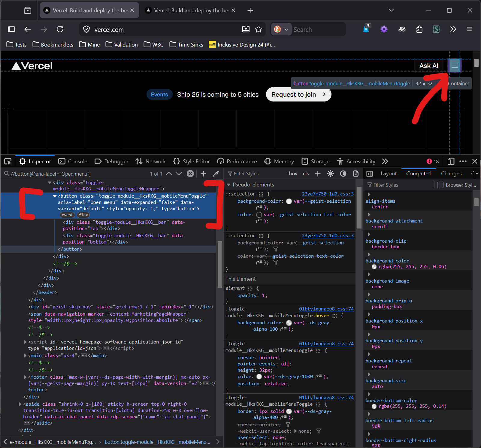Click the eyedropper color picker tool
The width and height of the screenshot is (481, 448).
point(216,174)
